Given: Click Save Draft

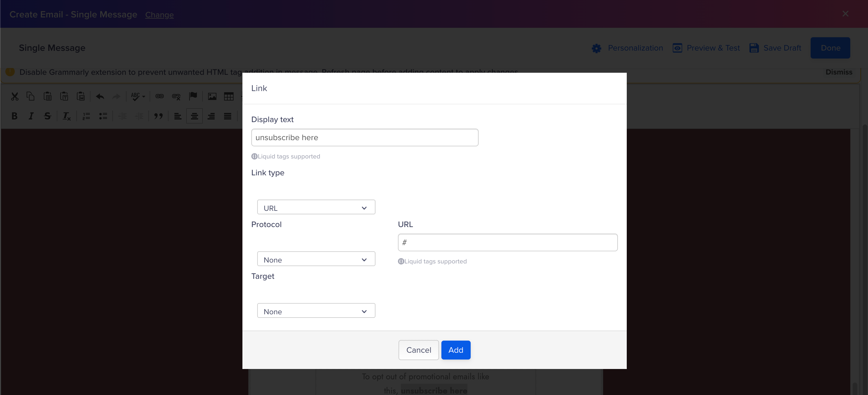Looking at the screenshot, I should click(775, 48).
